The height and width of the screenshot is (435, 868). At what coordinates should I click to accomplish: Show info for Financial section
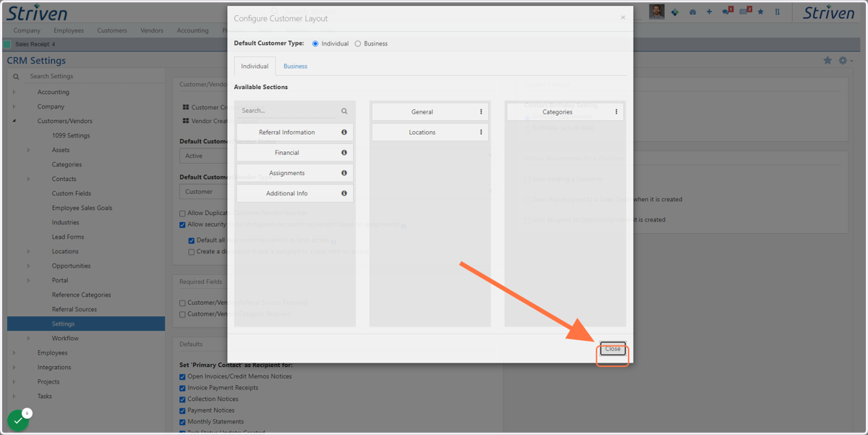click(344, 153)
